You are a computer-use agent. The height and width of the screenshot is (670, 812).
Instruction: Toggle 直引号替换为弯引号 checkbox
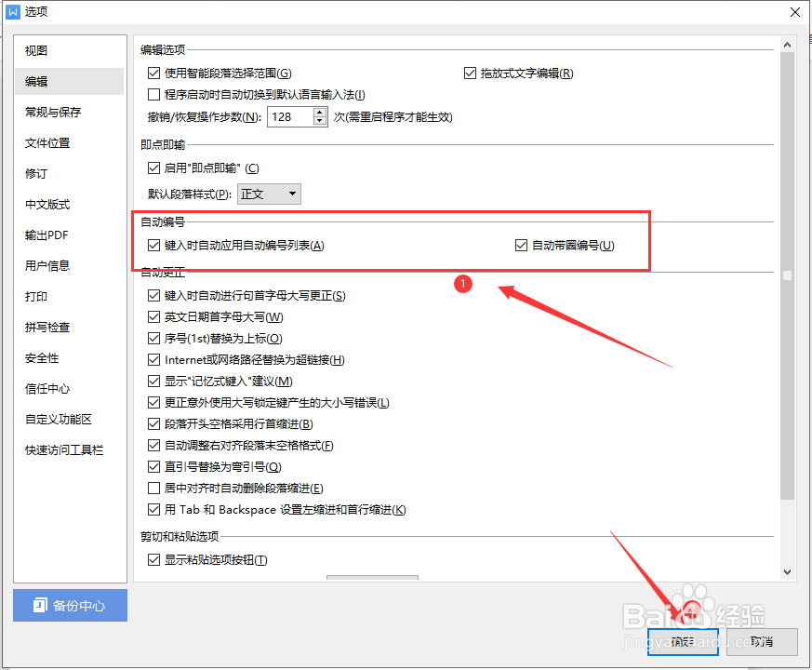153,467
